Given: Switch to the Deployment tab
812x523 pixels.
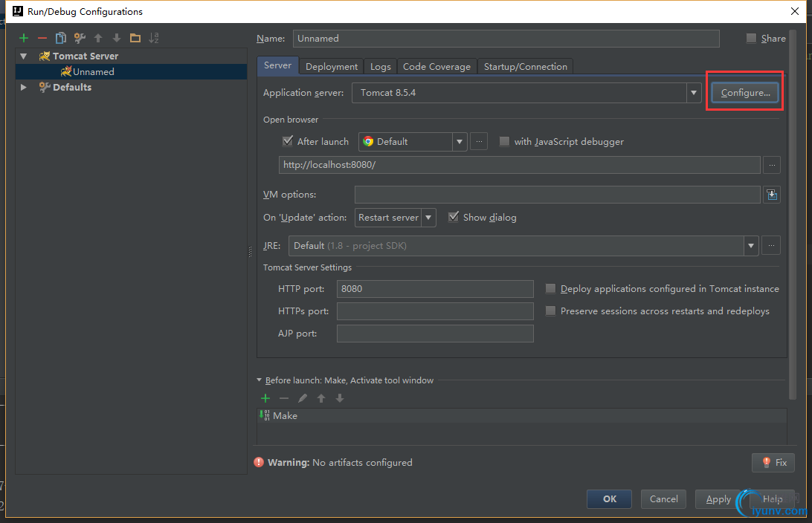Looking at the screenshot, I should point(332,67).
